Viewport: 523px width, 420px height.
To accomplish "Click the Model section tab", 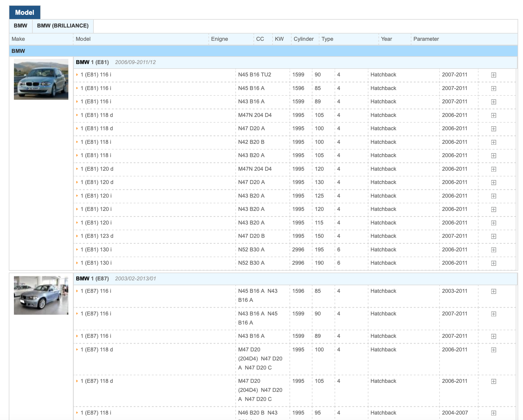I will click(25, 12).
